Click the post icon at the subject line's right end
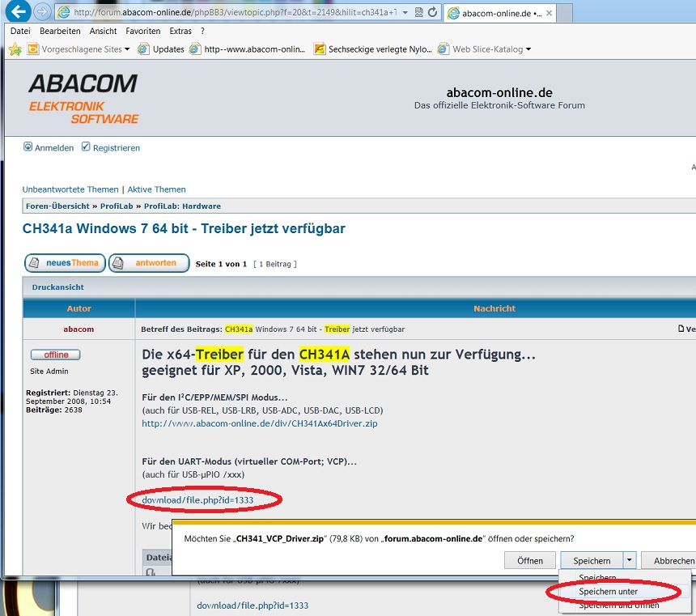The height and width of the screenshot is (616, 696). pyautogui.click(x=681, y=329)
